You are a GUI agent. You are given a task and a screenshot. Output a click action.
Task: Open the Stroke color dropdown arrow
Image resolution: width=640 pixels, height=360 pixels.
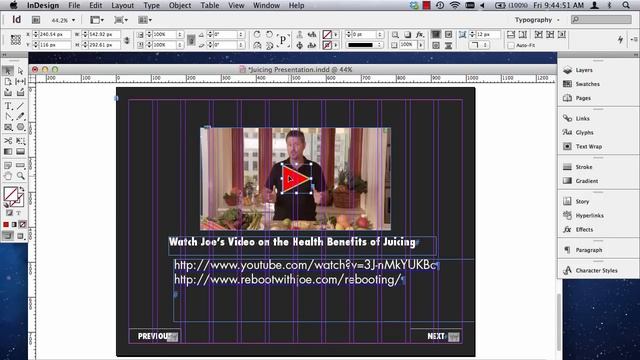click(x=336, y=45)
